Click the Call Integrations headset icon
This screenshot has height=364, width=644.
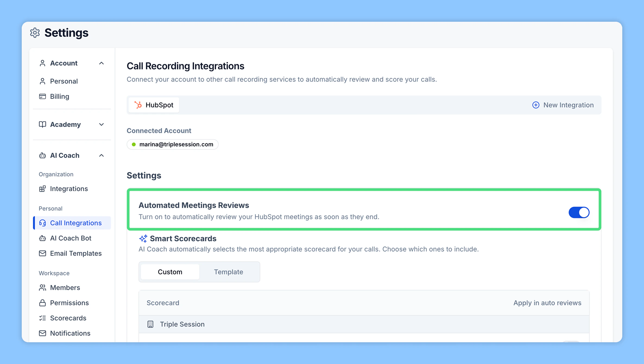coord(42,223)
